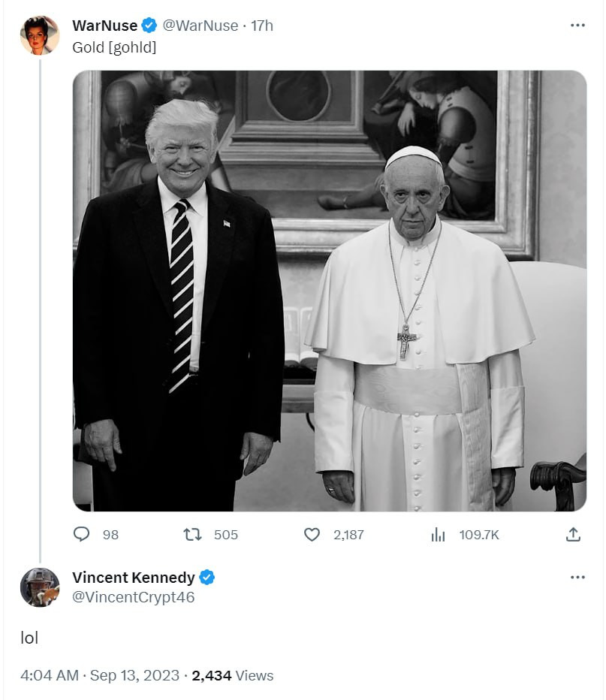Retweet the WarNuse post
This screenshot has height=700, width=606.
point(193,534)
